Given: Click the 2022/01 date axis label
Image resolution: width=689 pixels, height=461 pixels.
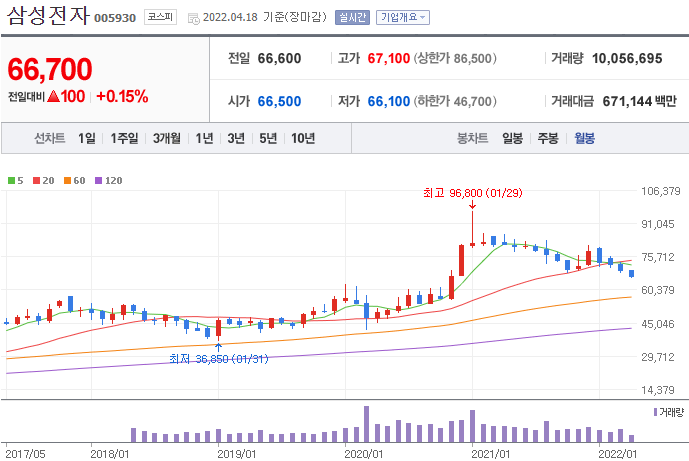Looking at the screenshot, I should [617, 454].
